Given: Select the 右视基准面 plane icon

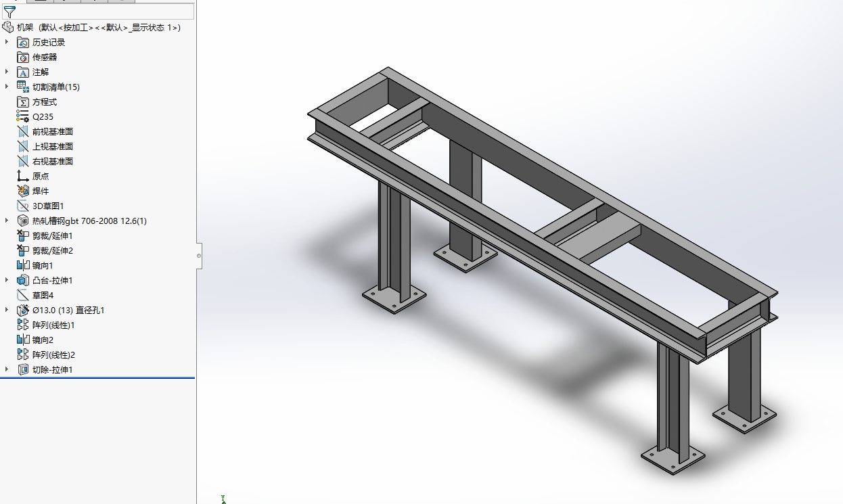Looking at the screenshot, I should pos(23,161).
